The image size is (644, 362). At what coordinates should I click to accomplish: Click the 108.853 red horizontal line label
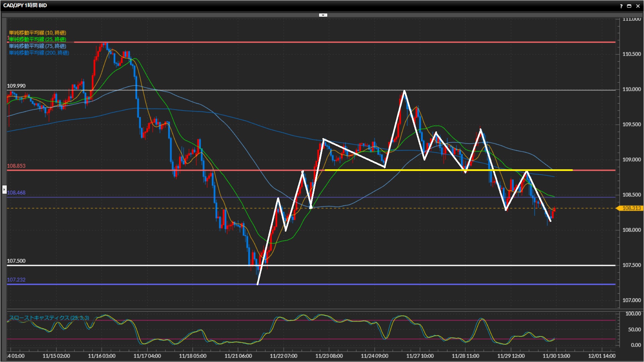click(x=16, y=166)
